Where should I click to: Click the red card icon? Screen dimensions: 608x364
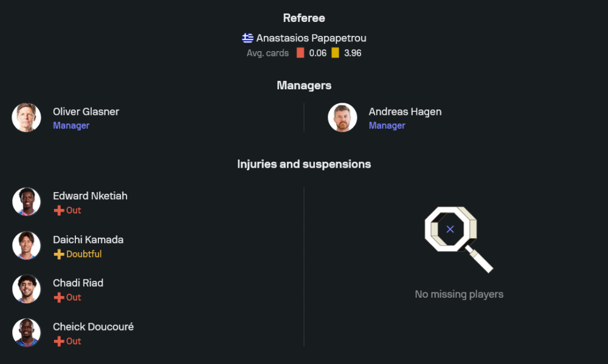[300, 53]
